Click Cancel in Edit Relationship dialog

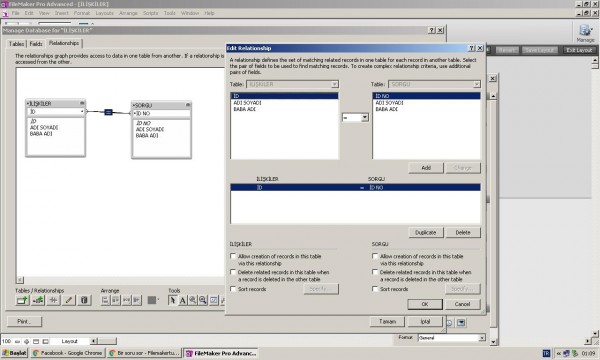click(x=462, y=304)
